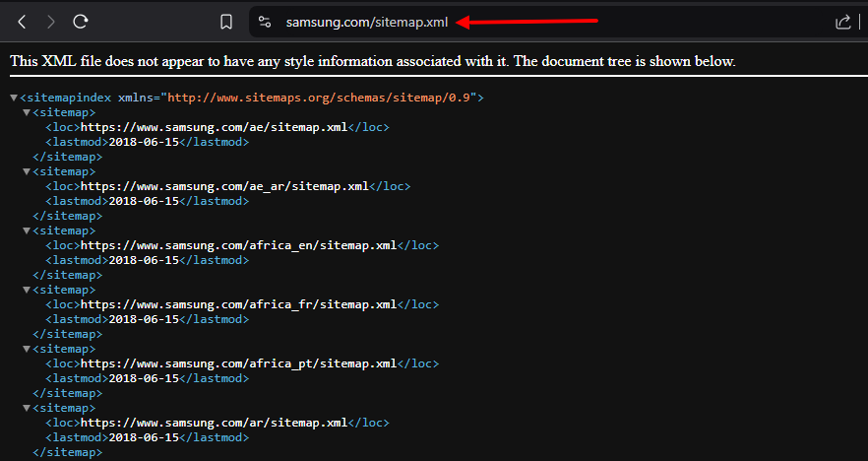Open site settings icon in address bar

click(x=265, y=22)
